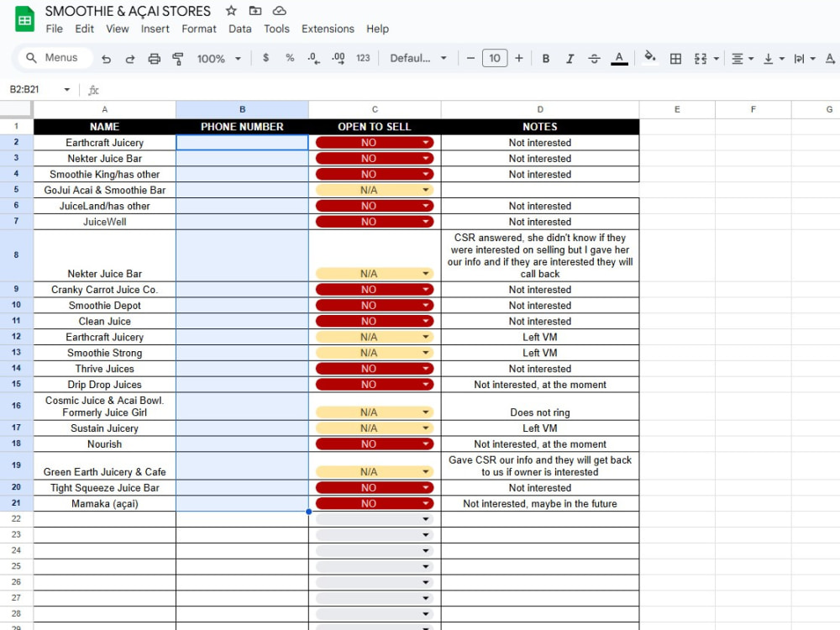Select the Drip Drop Juices cell
Screen dimensions: 840x630
coord(104,385)
